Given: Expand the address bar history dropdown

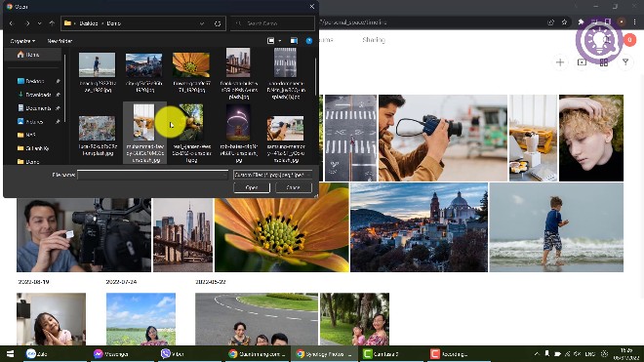Looking at the screenshot, I should coord(202,23).
